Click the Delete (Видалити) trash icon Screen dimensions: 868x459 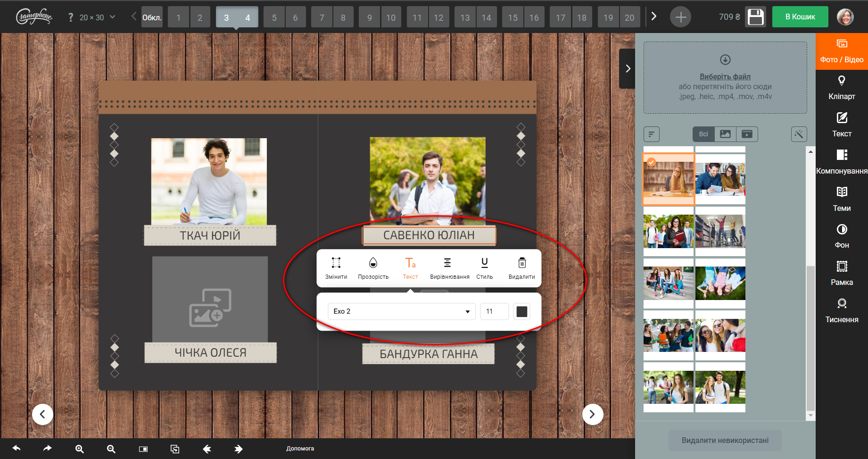click(521, 268)
